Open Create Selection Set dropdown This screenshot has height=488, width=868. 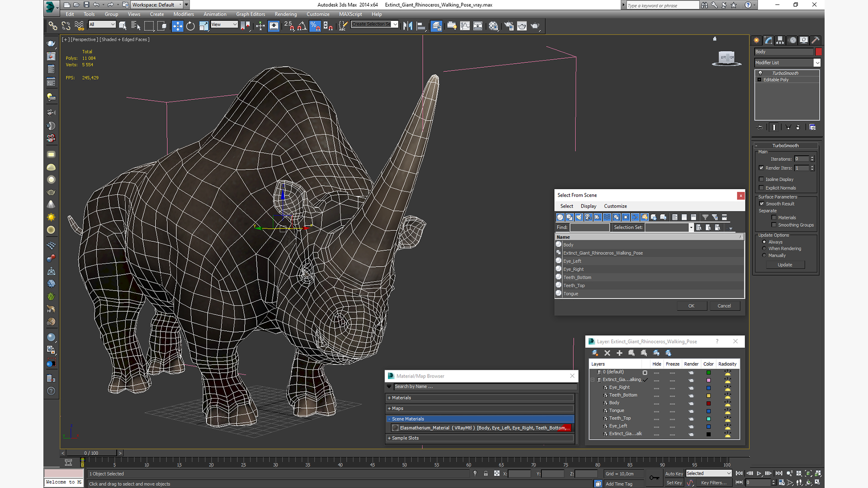coord(375,24)
